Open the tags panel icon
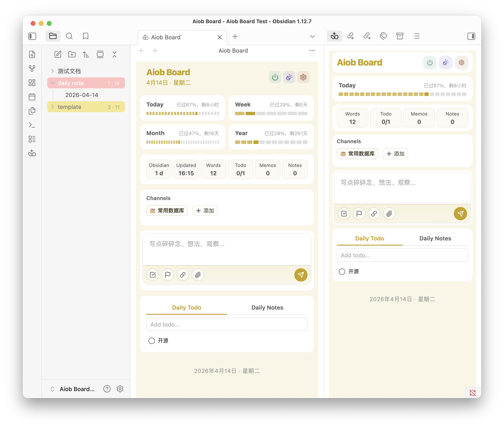 [383, 36]
